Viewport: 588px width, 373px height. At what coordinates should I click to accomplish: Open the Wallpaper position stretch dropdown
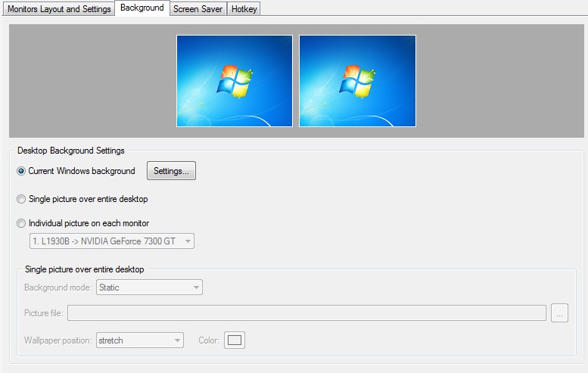140,340
